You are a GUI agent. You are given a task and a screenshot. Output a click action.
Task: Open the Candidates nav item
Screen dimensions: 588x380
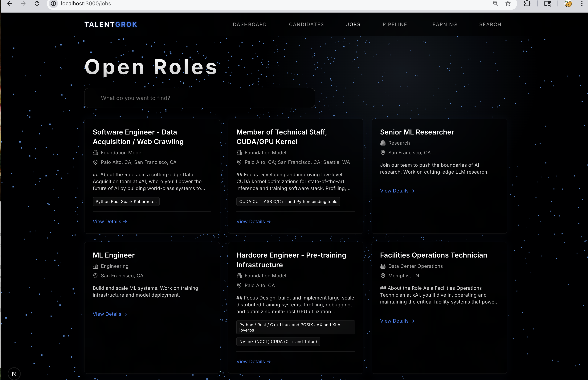[306, 24]
